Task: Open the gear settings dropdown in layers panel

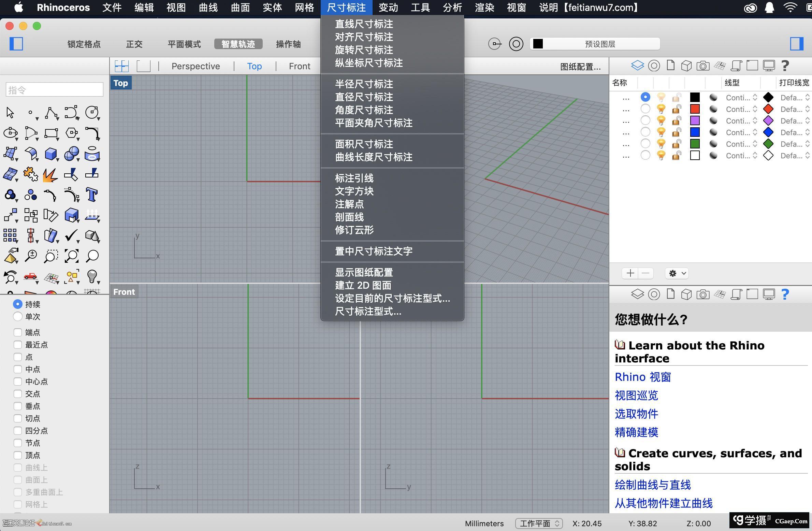Action: pos(677,273)
